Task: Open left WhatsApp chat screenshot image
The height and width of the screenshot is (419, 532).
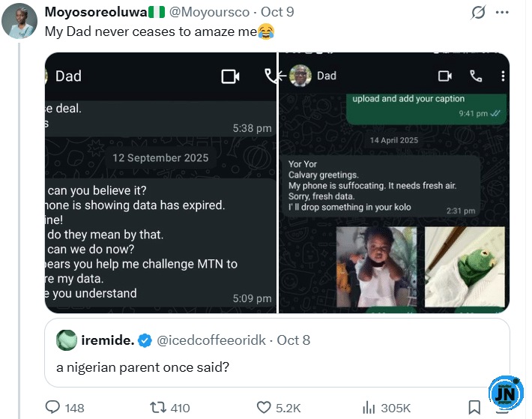Action: pos(160,182)
